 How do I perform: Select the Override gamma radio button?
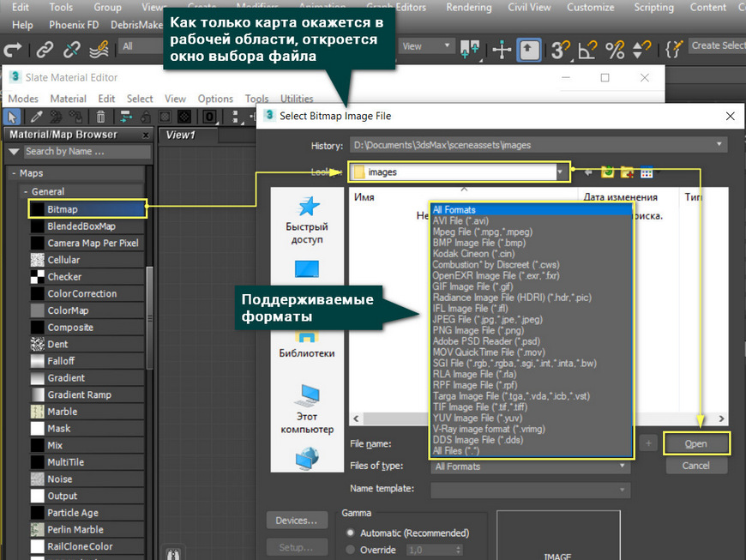click(x=351, y=550)
